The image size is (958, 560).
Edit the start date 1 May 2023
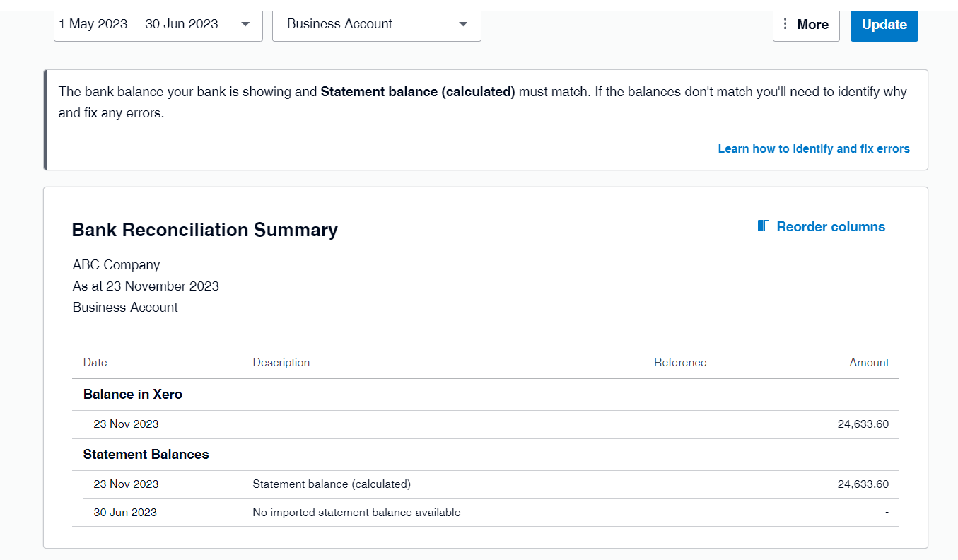click(x=93, y=24)
